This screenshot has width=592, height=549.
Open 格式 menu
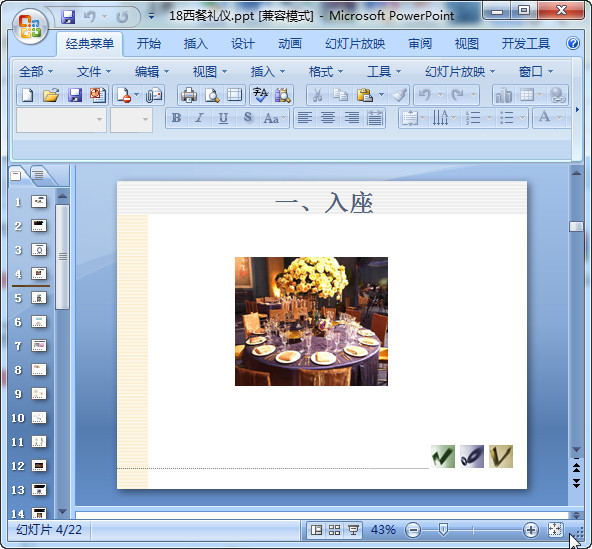325,71
